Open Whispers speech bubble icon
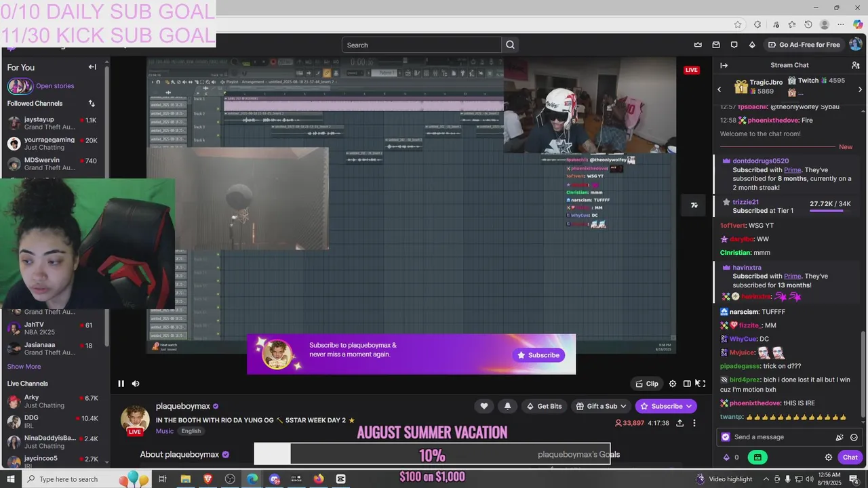 (734, 45)
